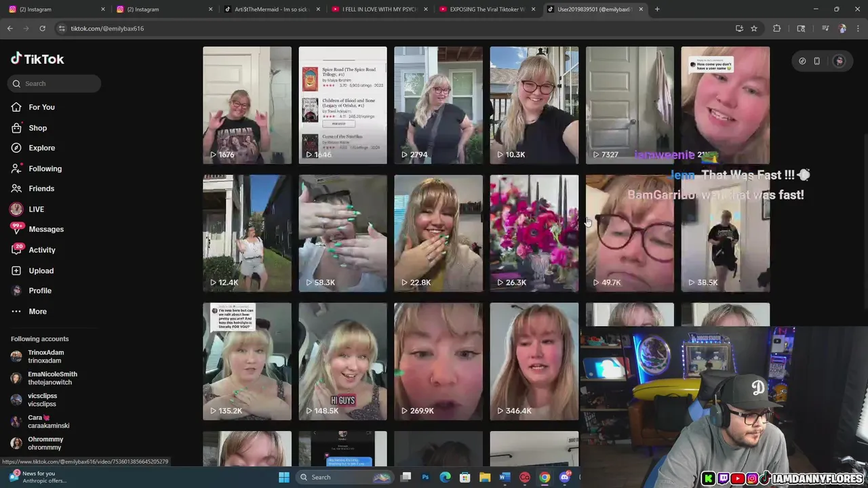Open a new browser tab

[657, 9]
